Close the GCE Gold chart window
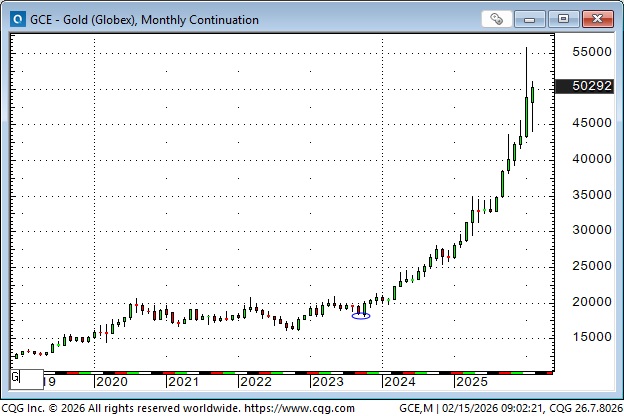Image resolution: width=624 pixels, height=416 pixels. pos(598,19)
